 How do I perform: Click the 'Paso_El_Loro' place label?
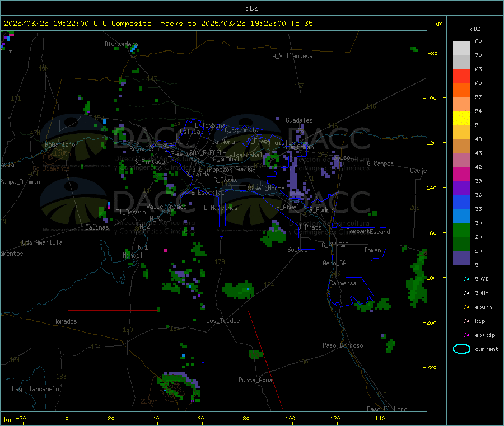(x=387, y=409)
